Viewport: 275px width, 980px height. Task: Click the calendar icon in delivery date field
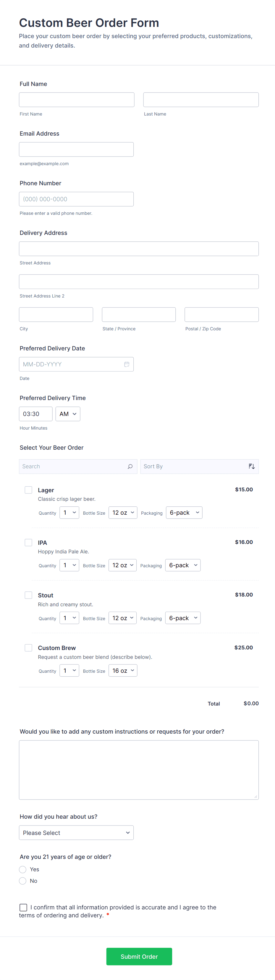tap(127, 364)
